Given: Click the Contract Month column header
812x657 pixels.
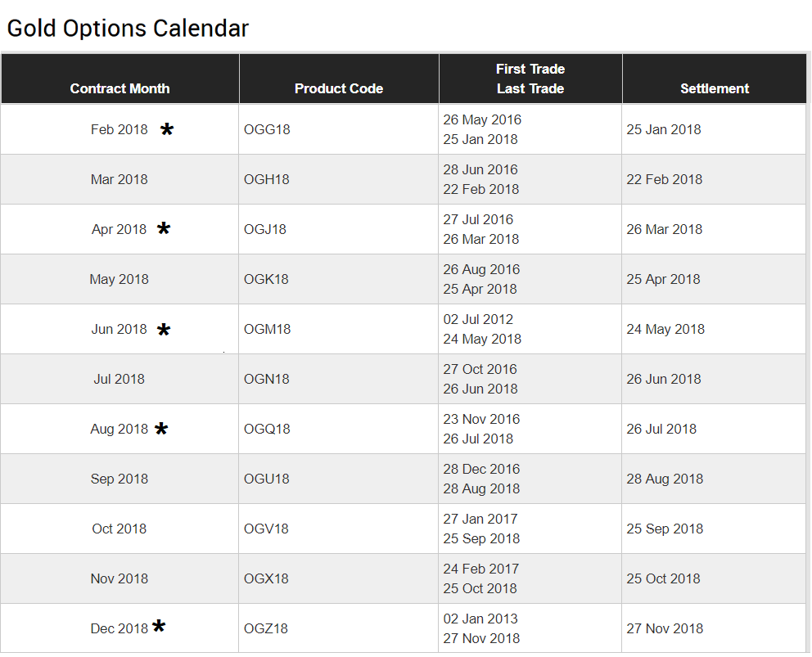Looking at the screenshot, I should click(x=120, y=88).
